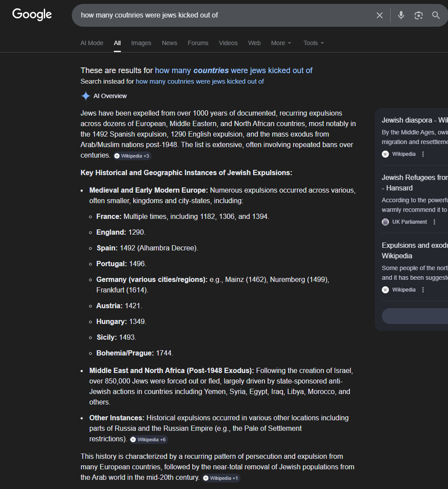Open Wikipedia +3 source chip

click(x=132, y=156)
